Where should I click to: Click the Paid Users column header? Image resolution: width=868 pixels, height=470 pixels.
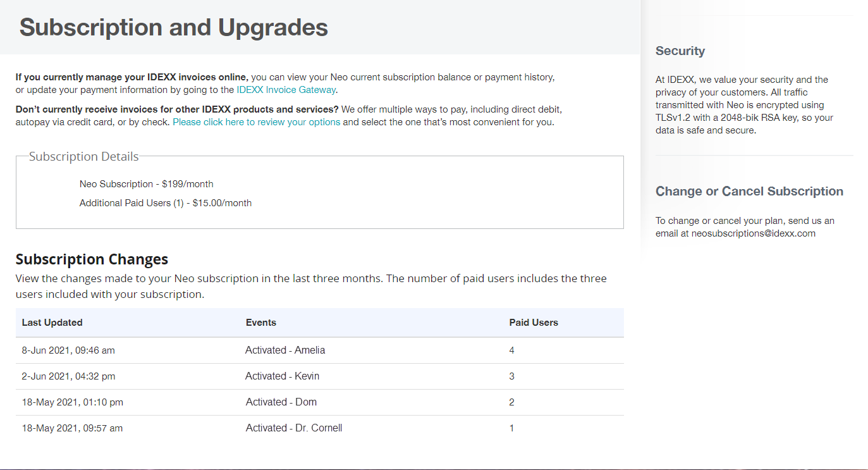[534, 323]
